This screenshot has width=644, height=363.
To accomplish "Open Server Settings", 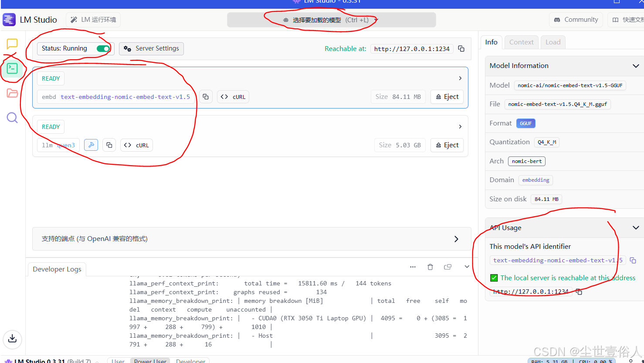I will click(151, 48).
